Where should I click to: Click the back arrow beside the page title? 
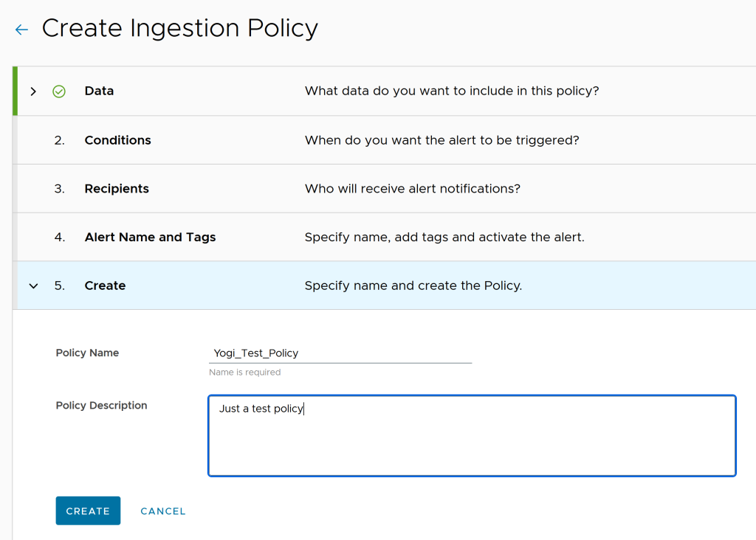[21, 30]
